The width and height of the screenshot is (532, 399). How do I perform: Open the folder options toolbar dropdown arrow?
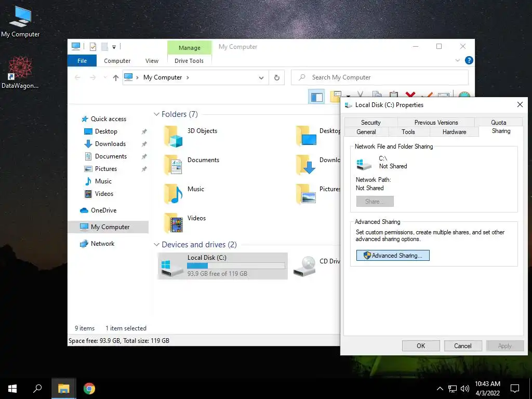tap(348, 96)
